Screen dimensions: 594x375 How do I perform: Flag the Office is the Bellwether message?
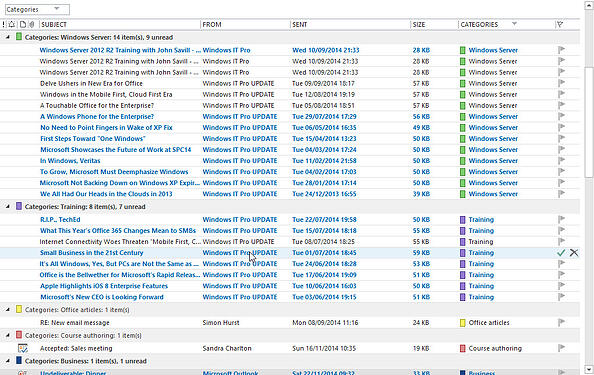(561, 274)
